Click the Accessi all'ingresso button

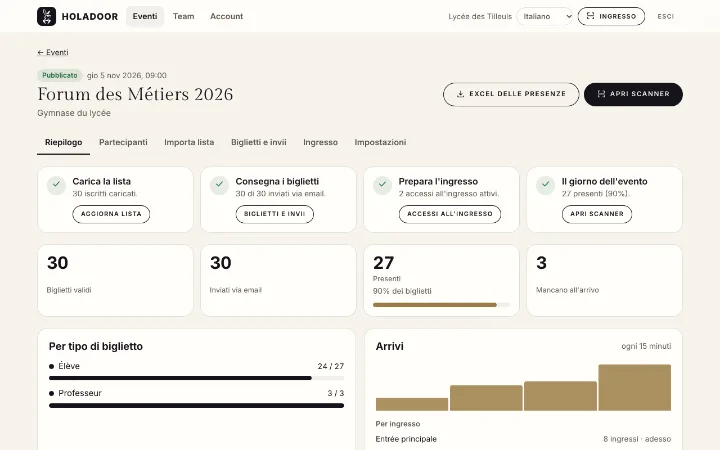coord(450,214)
